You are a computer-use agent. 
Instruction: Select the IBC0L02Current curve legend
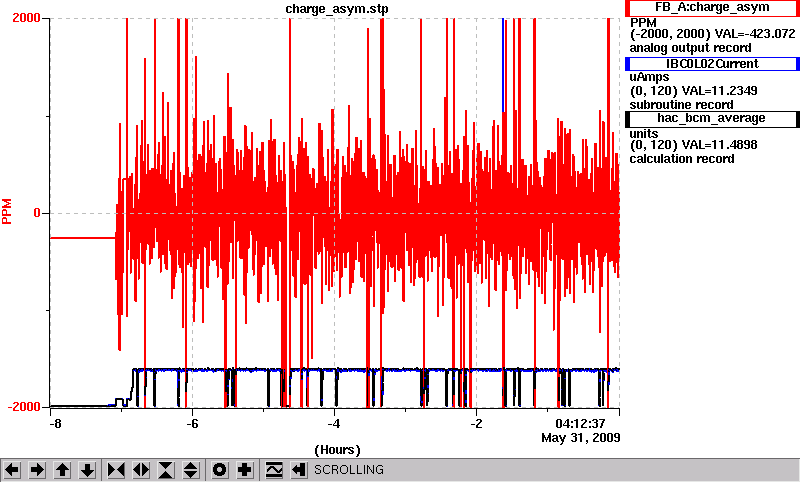pos(712,64)
